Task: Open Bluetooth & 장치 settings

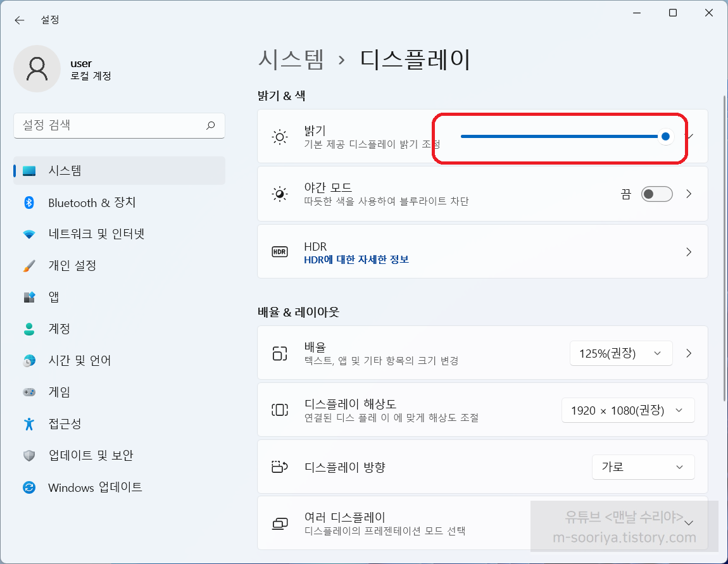Action: 92,203
